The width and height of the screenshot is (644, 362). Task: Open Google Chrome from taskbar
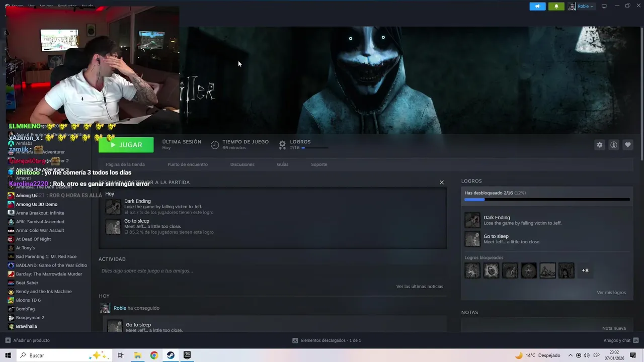[x=154, y=355]
